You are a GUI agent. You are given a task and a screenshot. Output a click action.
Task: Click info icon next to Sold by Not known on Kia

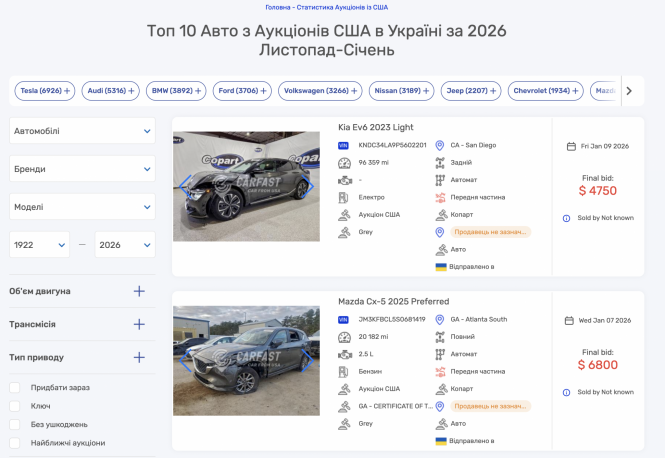[566, 217]
